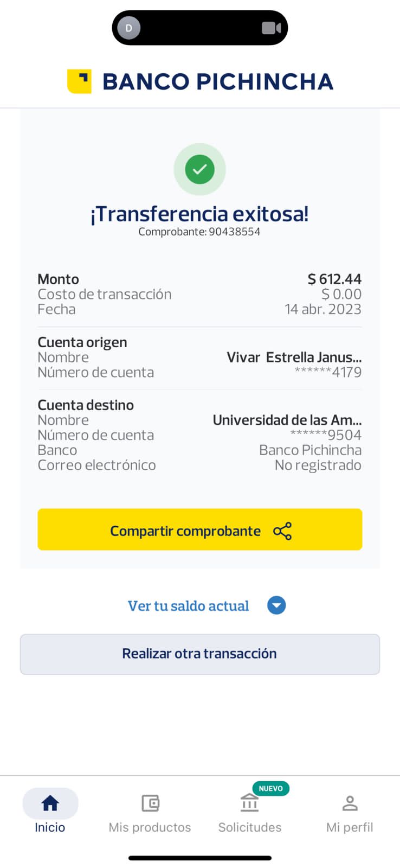The image size is (400, 868).
Task: Tap the Mi perfil person icon
Action: [350, 803]
